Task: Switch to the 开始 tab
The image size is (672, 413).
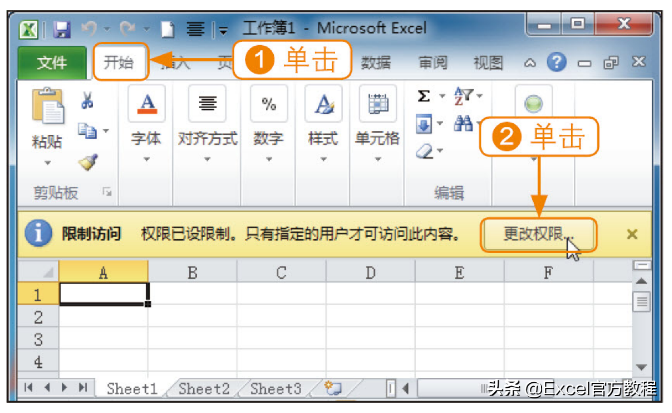Action: pyautogui.click(x=119, y=63)
